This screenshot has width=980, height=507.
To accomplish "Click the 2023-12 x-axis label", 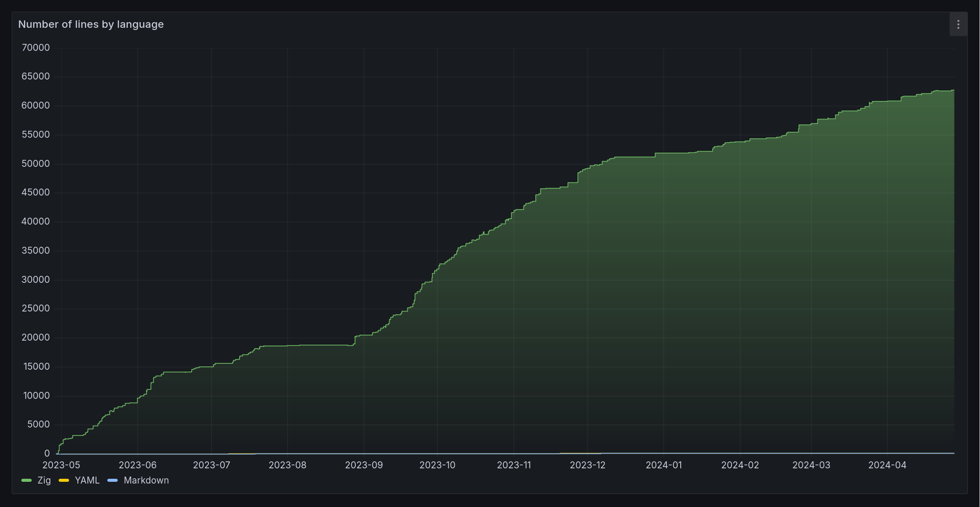I will coord(588,465).
